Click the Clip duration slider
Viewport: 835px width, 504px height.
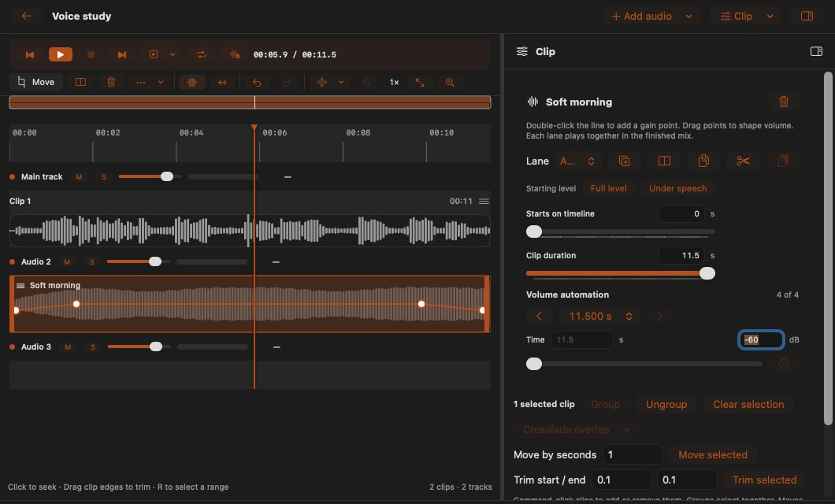point(621,273)
